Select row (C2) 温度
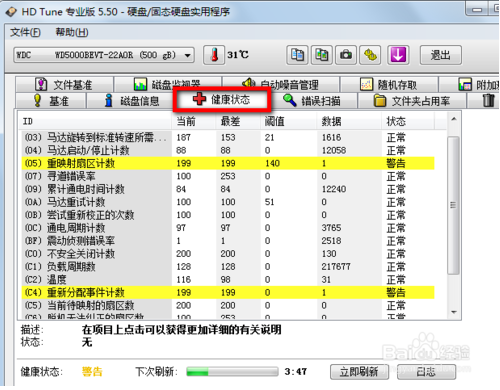500x390 pixels. pos(228,279)
